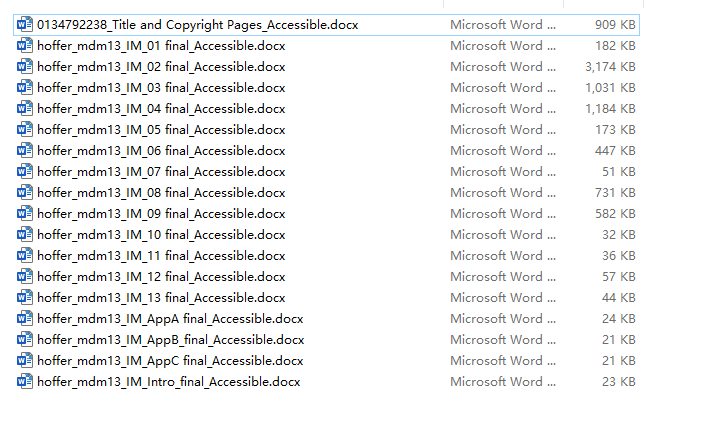The width and height of the screenshot is (717, 422).
Task: Click the 51 KB size value
Action: (x=619, y=172)
